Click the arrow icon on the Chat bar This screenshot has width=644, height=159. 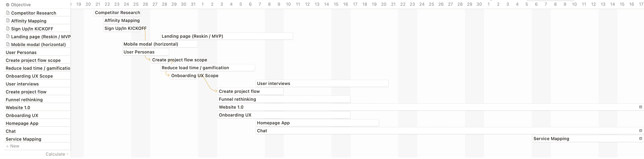(x=640, y=131)
